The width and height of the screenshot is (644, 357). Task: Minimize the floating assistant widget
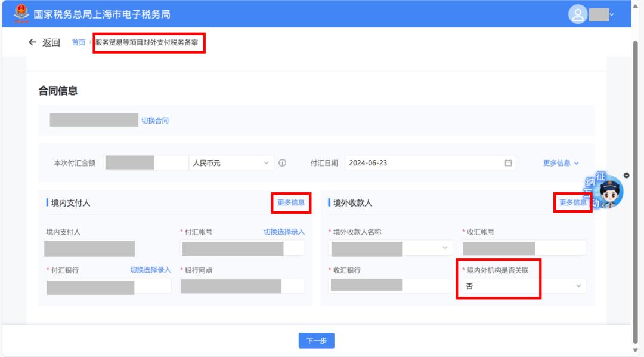pyautogui.click(x=626, y=175)
